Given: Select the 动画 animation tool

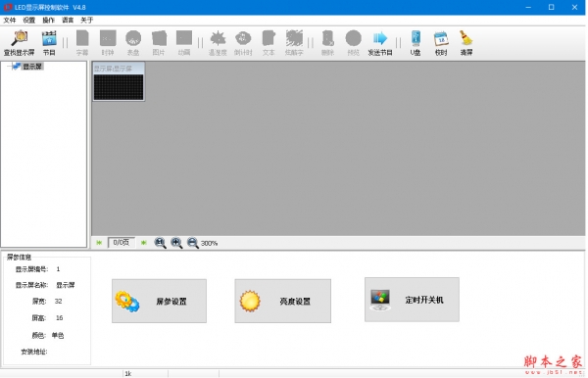Looking at the screenshot, I should click(x=184, y=43).
